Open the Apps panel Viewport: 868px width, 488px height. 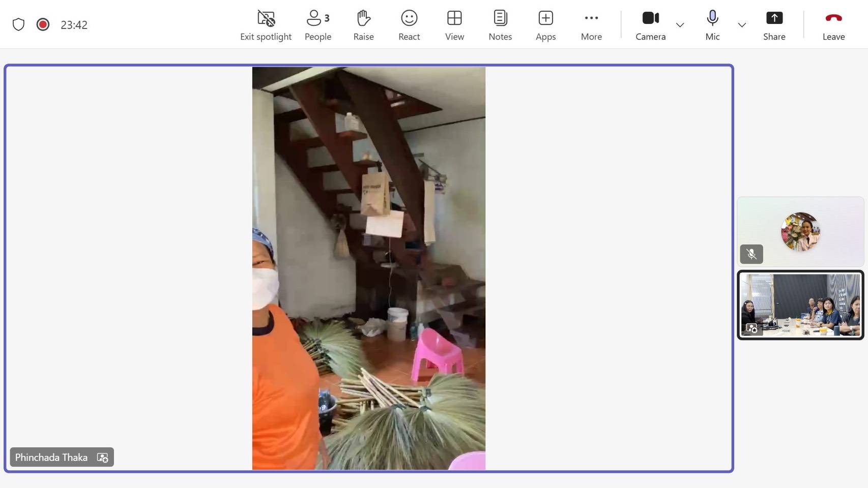[x=545, y=25]
